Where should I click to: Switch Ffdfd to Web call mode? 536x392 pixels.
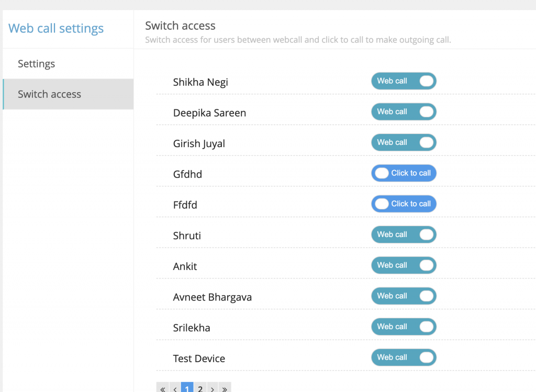coord(404,204)
